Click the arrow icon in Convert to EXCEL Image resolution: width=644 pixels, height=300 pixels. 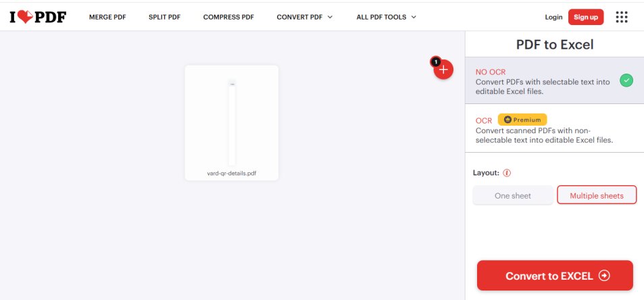coord(604,276)
